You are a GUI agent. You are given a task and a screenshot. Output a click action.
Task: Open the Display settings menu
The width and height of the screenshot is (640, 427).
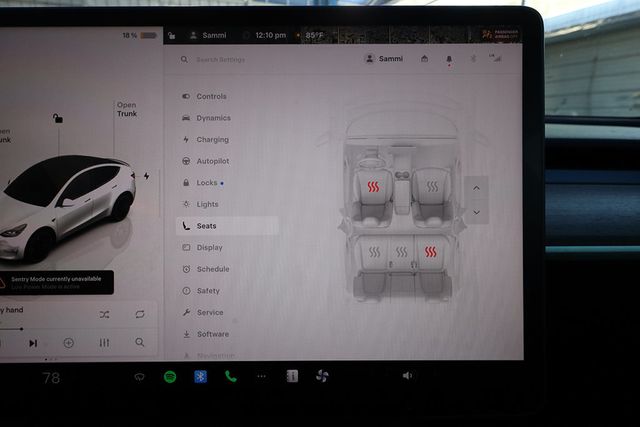pos(202,247)
